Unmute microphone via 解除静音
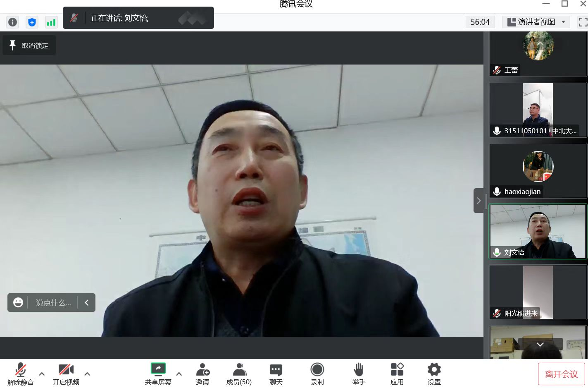This screenshot has height=388, width=588. click(x=20, y=374)
